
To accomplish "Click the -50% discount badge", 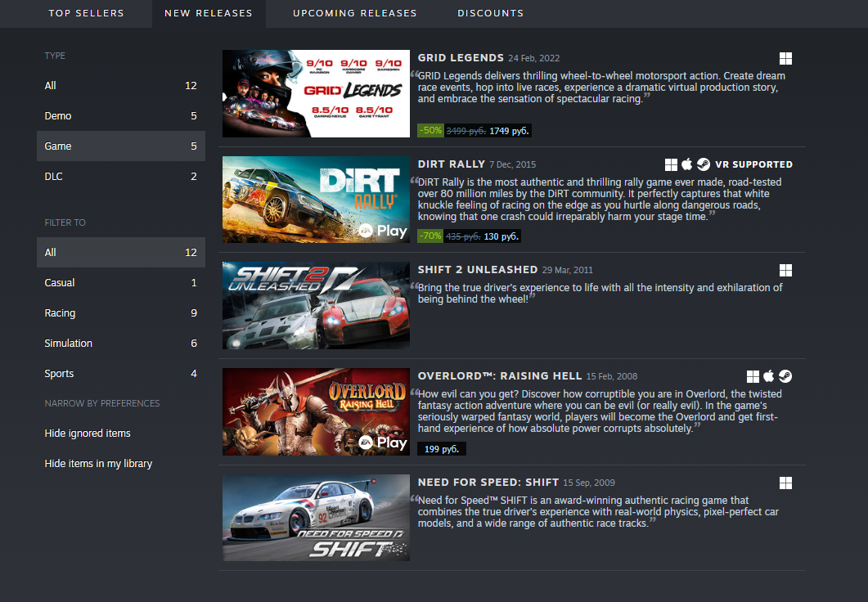I will pos(430,131).
